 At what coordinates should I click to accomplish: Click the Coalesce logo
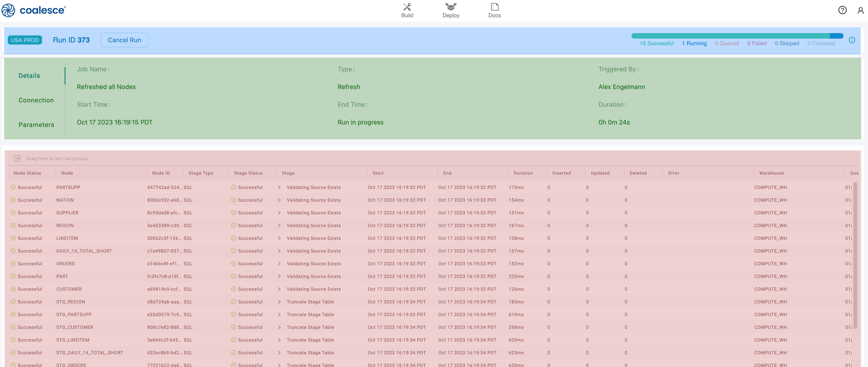point(34,10)
